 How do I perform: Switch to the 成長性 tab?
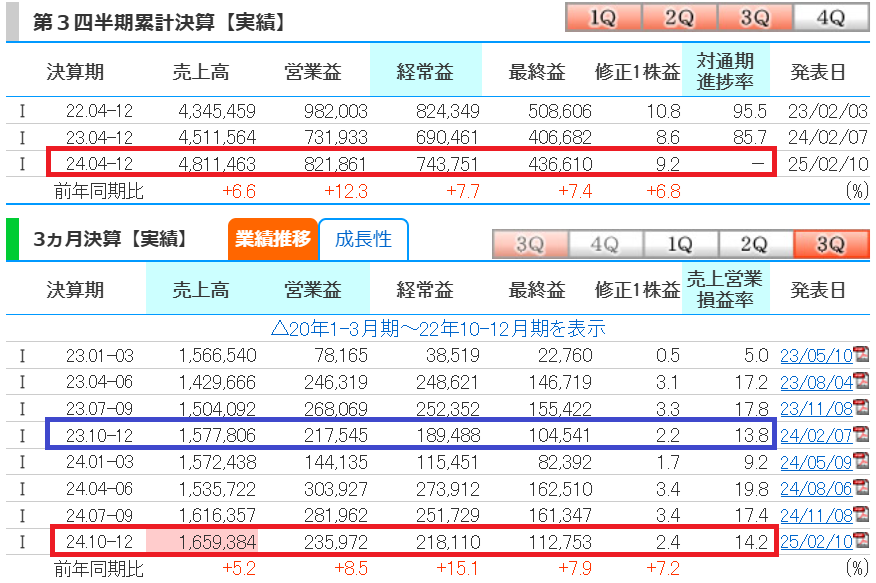(363, 239)
